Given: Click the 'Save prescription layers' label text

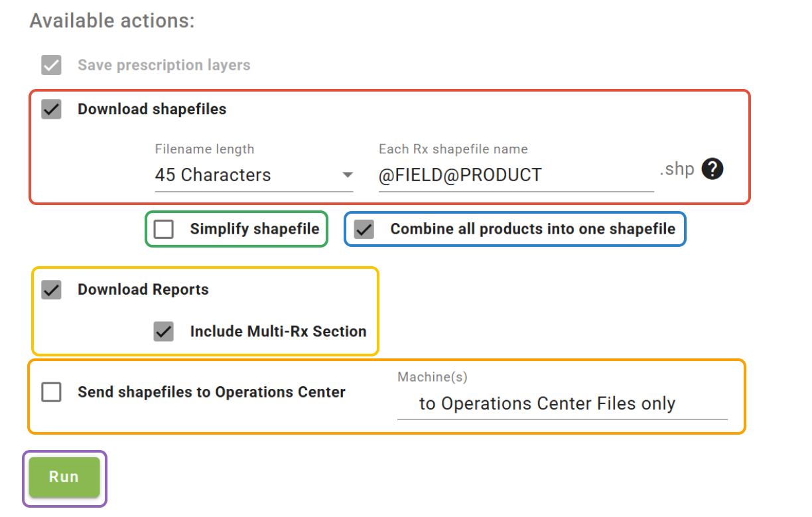Looking at the screenshot, I should pyautogui.click(x=164, y=66).
